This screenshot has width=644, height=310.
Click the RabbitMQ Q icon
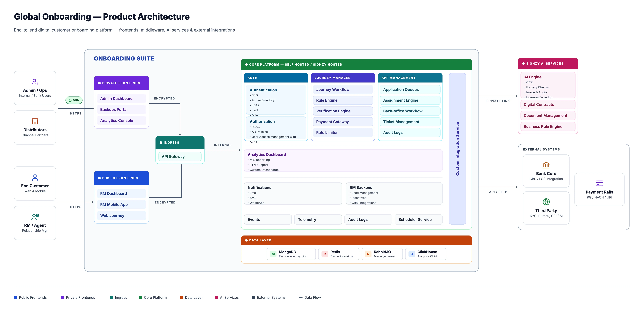tap(368, 254)
